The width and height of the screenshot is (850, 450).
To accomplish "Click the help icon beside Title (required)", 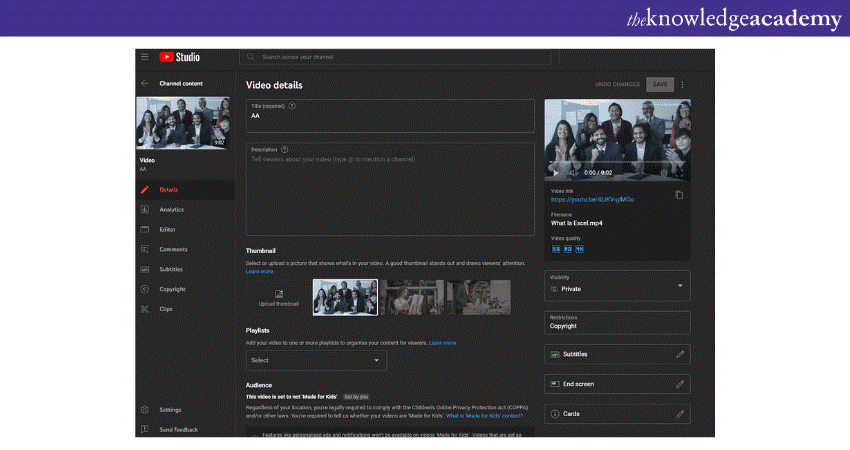I will click(292, 105).
